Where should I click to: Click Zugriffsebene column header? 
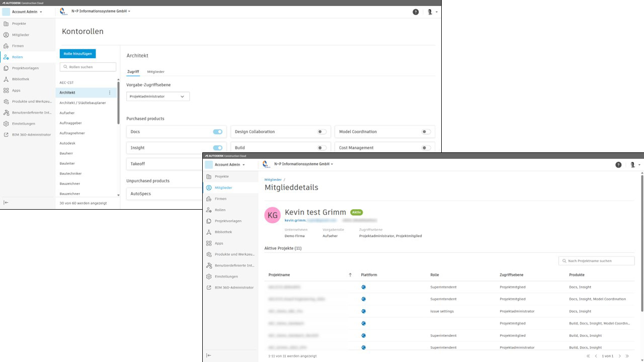pyautogui.click(x=511, y=275)
